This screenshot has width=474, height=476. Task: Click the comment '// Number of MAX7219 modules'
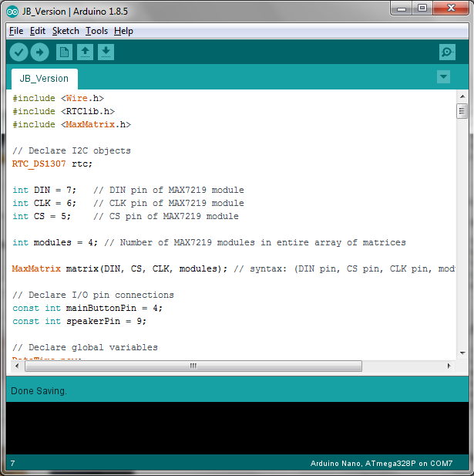180,242
